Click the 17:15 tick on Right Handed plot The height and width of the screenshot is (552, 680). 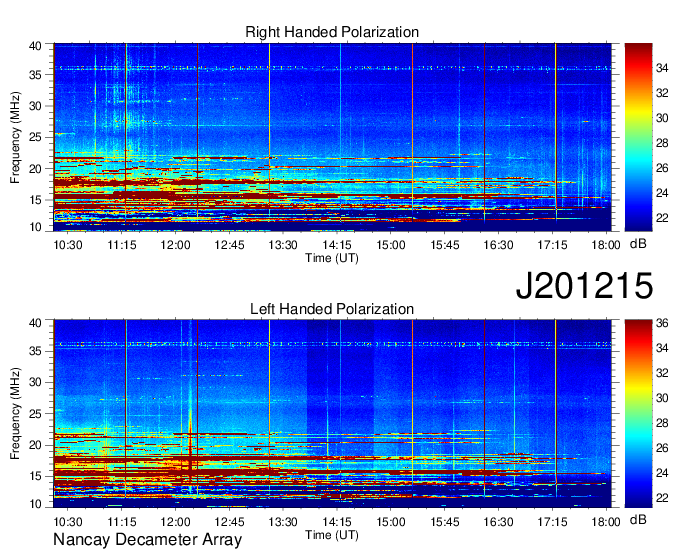pos(552,245)
